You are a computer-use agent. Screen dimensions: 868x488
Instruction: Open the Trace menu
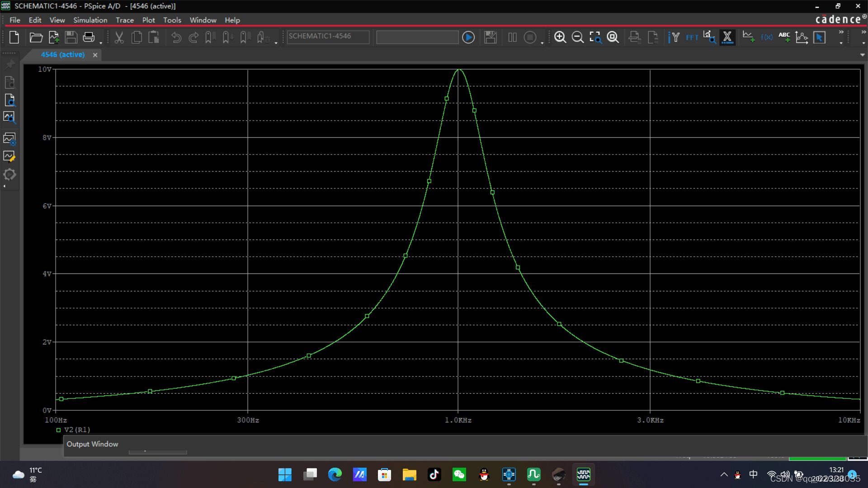point(124,20)
